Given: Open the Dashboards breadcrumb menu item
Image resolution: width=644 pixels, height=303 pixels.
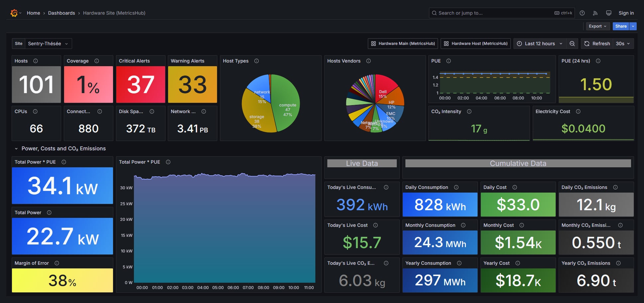Looking at the screenshot, I should [x=61, y=13].
